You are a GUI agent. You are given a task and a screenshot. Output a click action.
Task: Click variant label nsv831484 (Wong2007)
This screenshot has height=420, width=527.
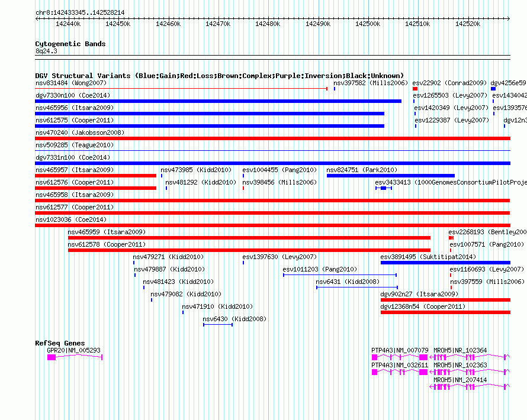[x=71, y=83]
